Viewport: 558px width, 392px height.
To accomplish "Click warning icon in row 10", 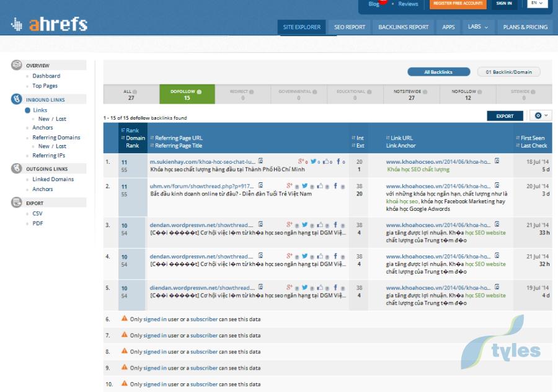I will (x=124, y=383).
